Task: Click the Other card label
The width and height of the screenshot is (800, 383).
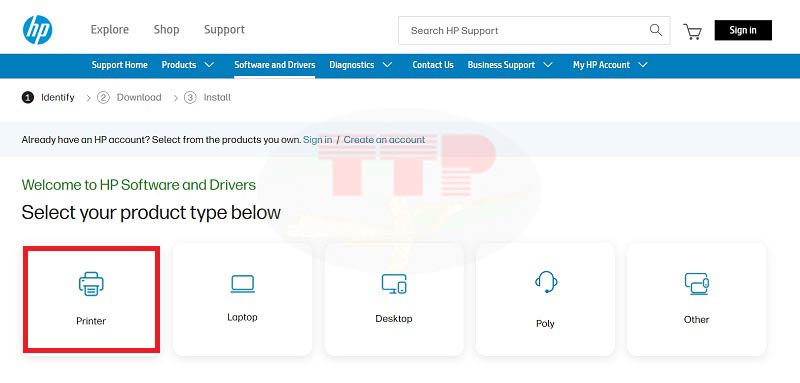Action: pyautogui.click(x=696, y=320)
